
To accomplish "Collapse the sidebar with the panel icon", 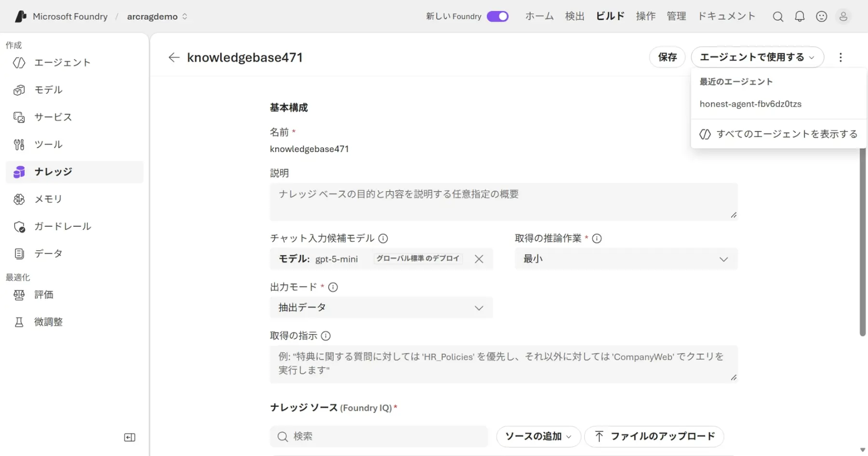I will 130,437.
